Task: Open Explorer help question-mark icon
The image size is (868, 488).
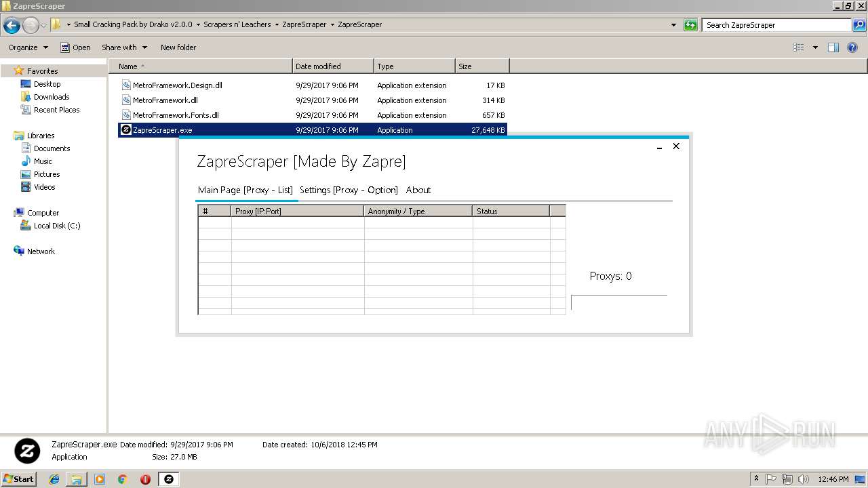Action: (852, 47)
